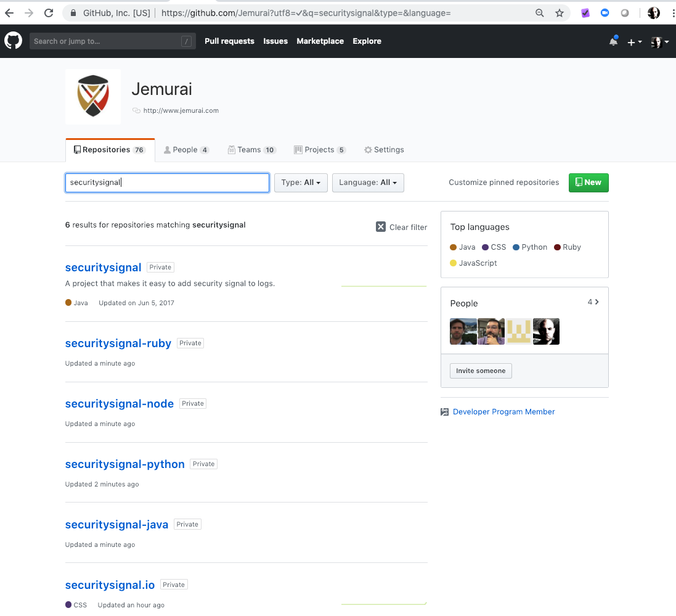
Task: Click the securitysignal.io activity graph sparkline
Action: 384,604
